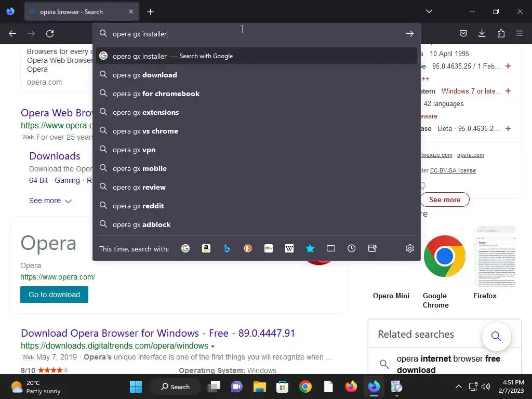
Task: Search this time with Wikipedia
Action: coord(289,248)
